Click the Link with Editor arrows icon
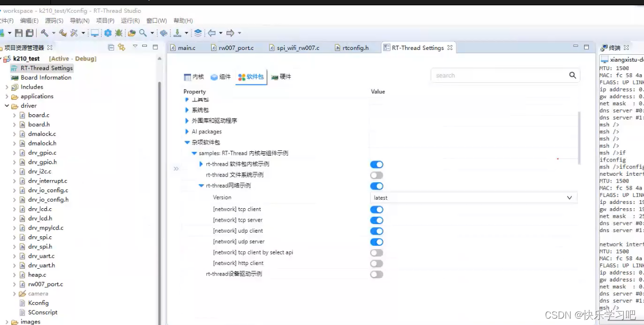Image resolution: width=644 pixels, height=325 pixels. click(121, 47)
